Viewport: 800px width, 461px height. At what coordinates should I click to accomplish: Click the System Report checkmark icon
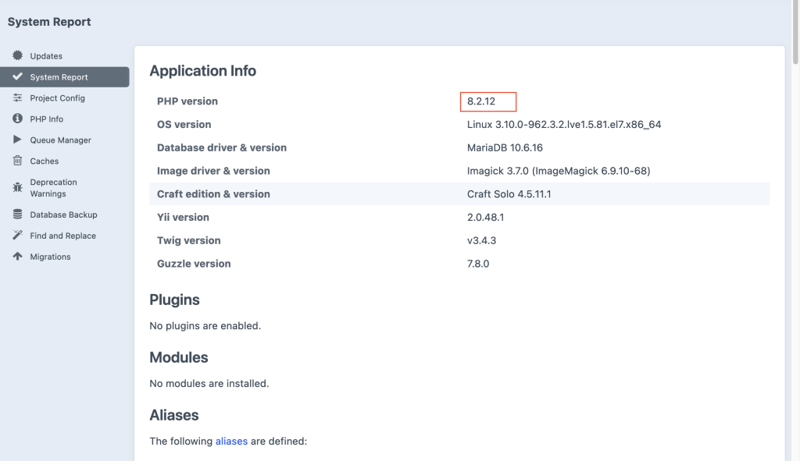pyautogui.click(x=18, y=77)
